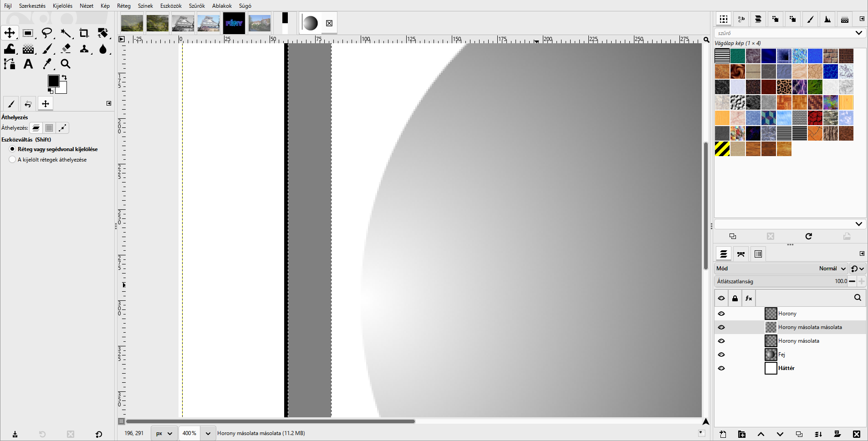The image size is (868, 441).
Task: Pick the yellow-black striped warning pattern
Action: coord(722,149)
